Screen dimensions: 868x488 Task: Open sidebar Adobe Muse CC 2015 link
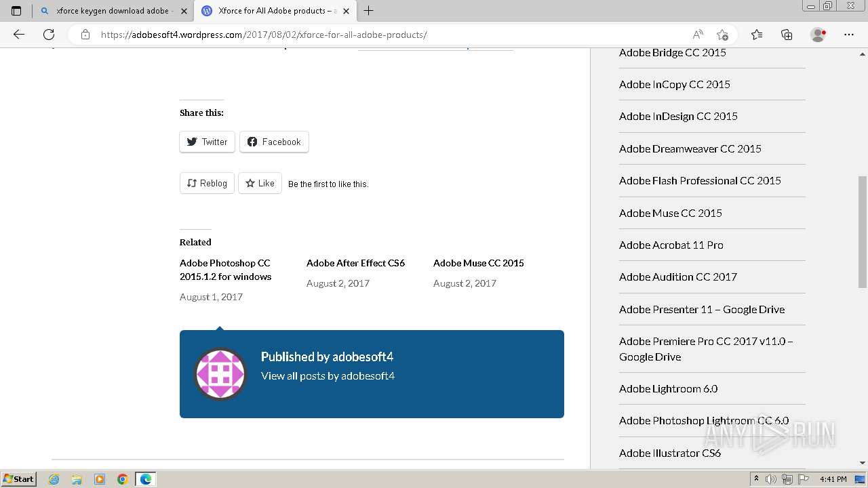pos(671,213)
